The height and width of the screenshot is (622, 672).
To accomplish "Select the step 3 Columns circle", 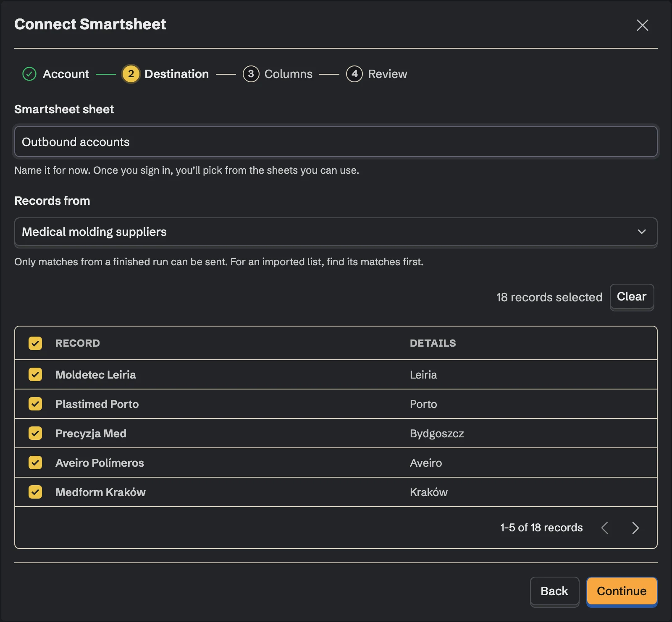I will pos(251,74).
